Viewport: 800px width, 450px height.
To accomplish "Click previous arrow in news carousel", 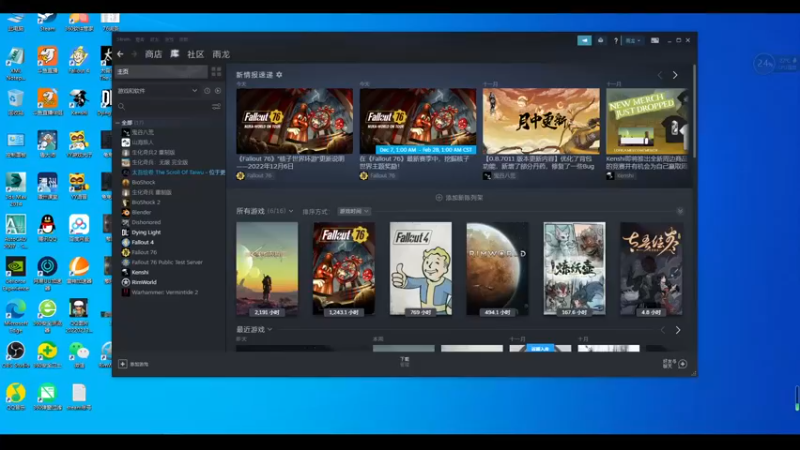I will pos(660,75).
